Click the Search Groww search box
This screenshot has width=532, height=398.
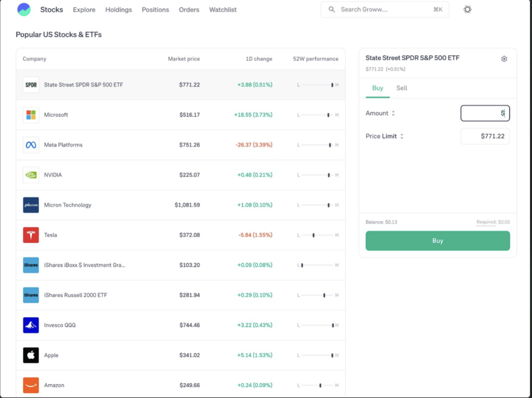[385, 10]
